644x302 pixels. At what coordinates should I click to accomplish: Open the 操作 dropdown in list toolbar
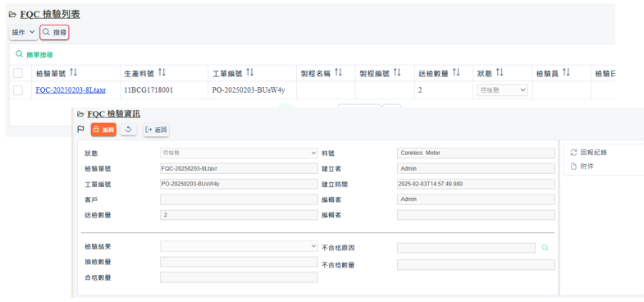point(24,32)
